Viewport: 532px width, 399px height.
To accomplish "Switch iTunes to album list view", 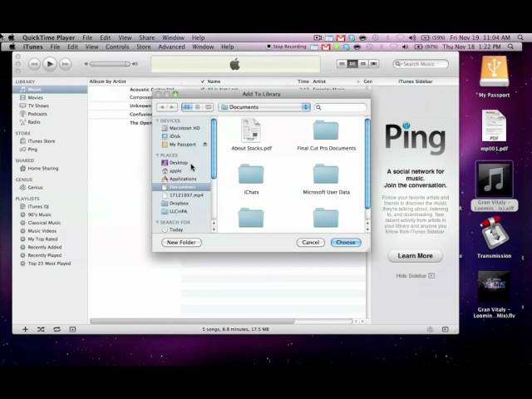I will pyautogui.click(x=352, y=64).
